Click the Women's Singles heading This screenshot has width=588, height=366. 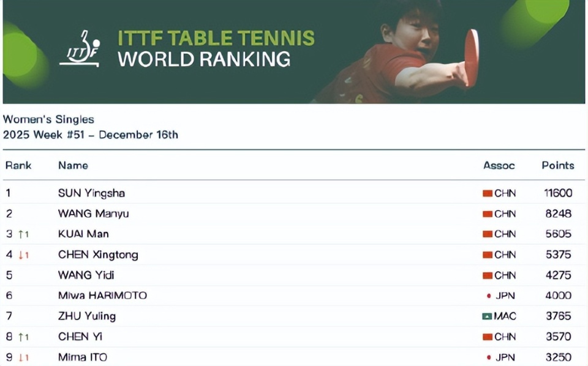[48, 119]
